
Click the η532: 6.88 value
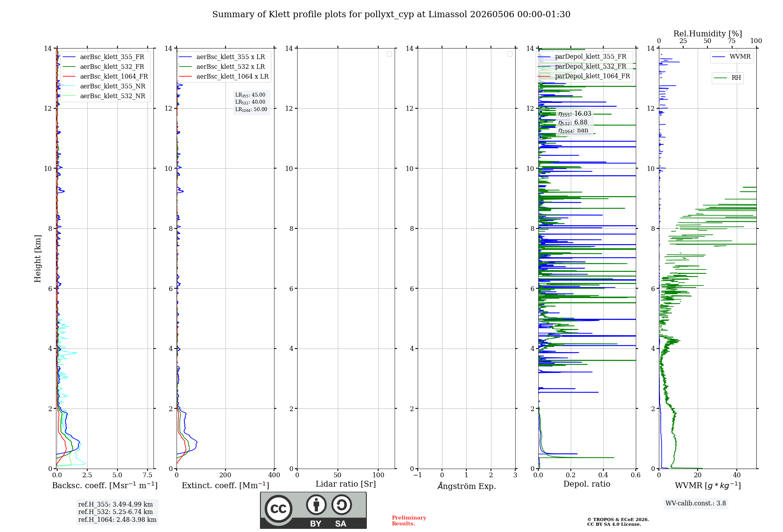click(x=573, y=122)
